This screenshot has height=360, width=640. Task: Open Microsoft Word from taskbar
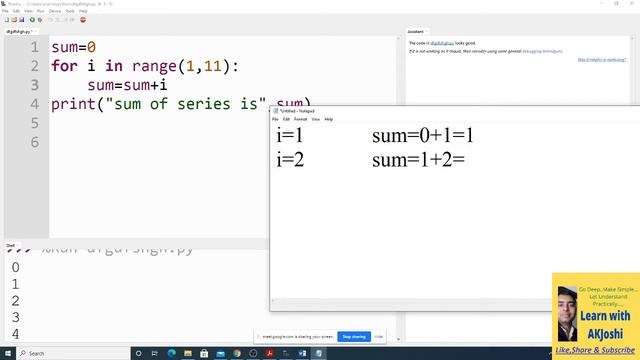click(302, 353)
